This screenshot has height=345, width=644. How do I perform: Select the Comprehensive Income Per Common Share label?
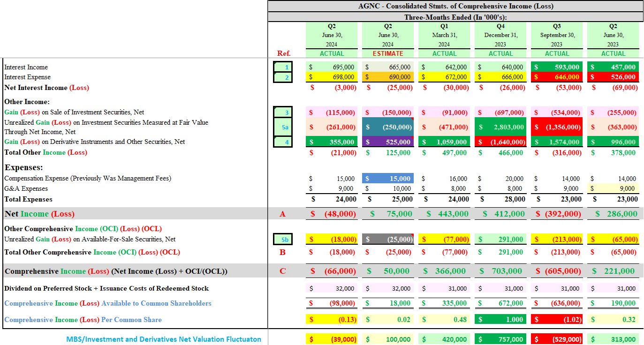[x=83, y=320]
